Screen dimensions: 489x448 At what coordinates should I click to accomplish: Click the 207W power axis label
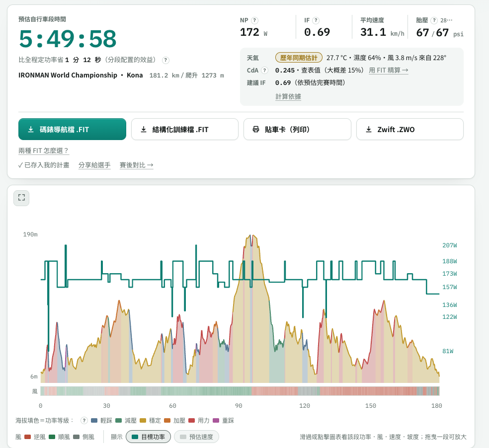(449, 245)
